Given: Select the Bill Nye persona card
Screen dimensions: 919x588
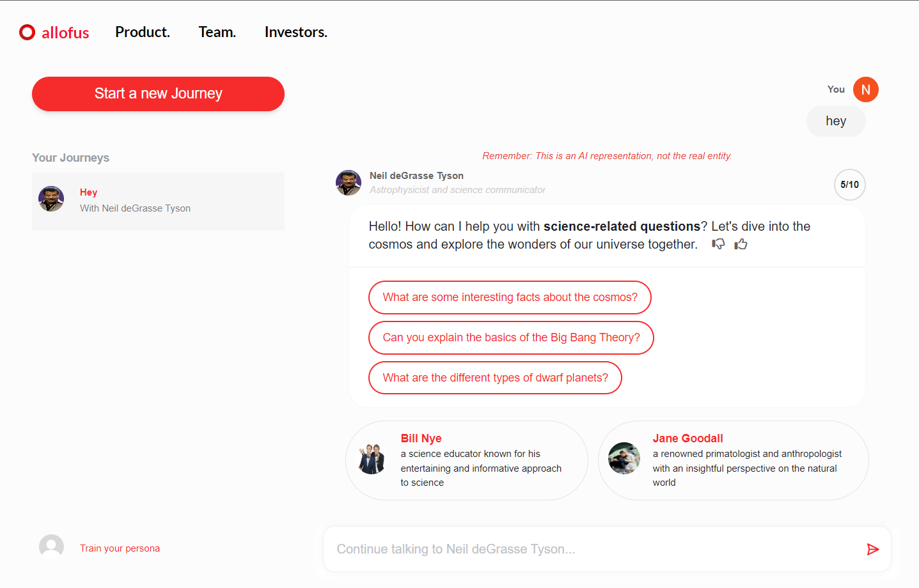Looking at the screenshot, I should (467, 460).
